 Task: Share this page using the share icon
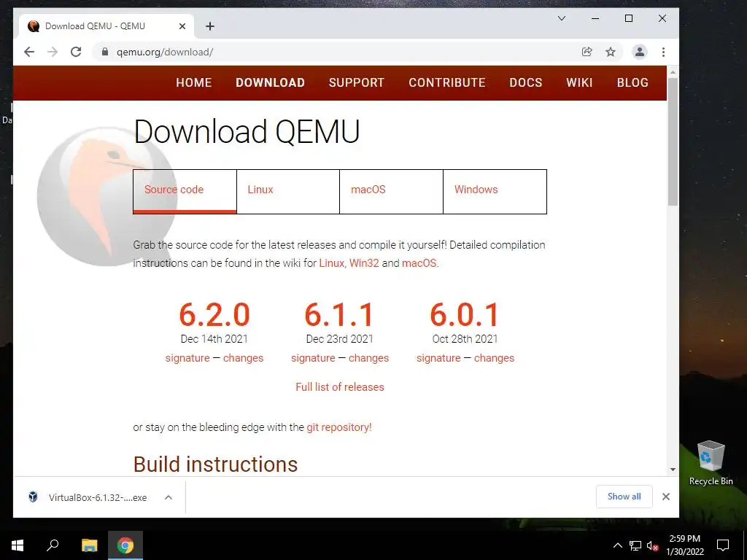[587, 52]
